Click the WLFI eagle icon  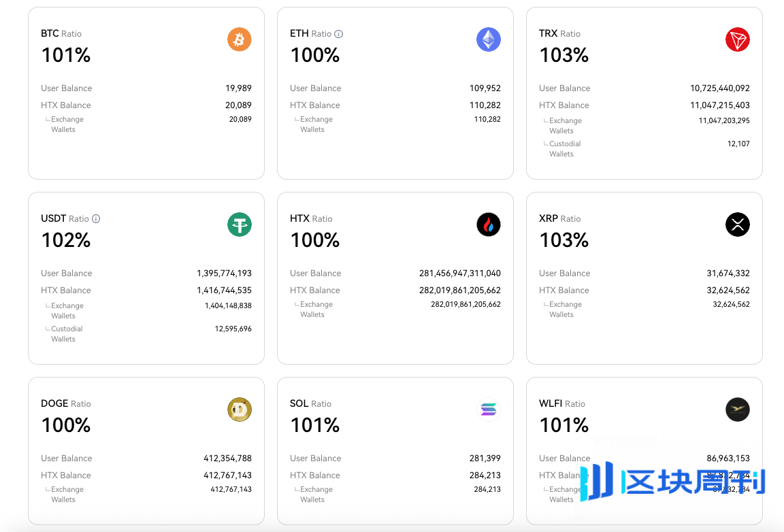(738, 410)
